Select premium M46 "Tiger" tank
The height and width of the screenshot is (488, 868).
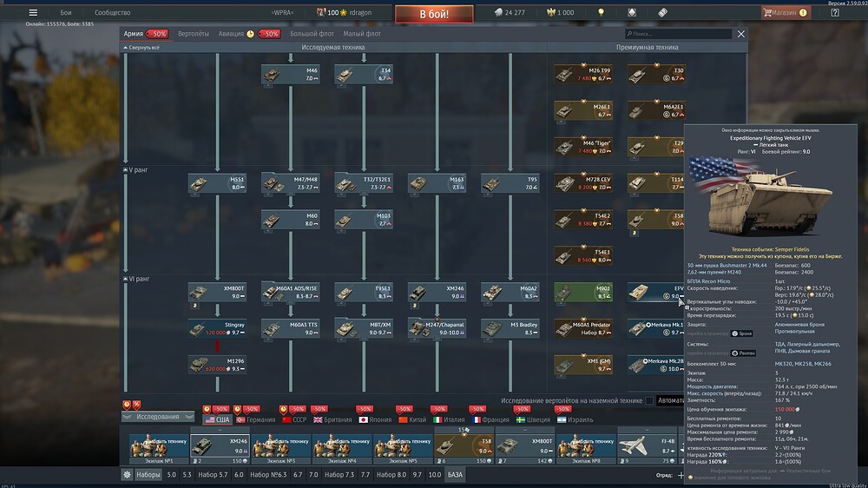point(583,147)
